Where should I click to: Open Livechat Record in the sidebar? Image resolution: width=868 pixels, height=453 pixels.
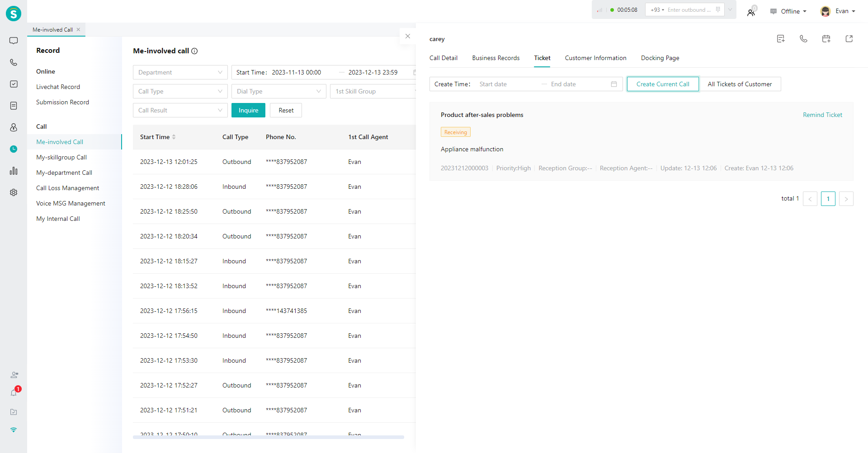click(58, 87)
